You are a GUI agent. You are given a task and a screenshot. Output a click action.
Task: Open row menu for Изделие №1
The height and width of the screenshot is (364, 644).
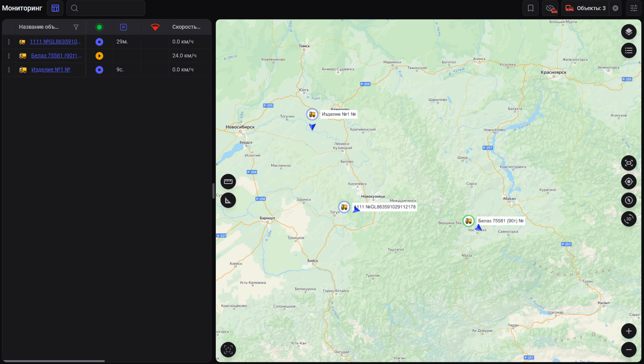click(x=9, y=70)
